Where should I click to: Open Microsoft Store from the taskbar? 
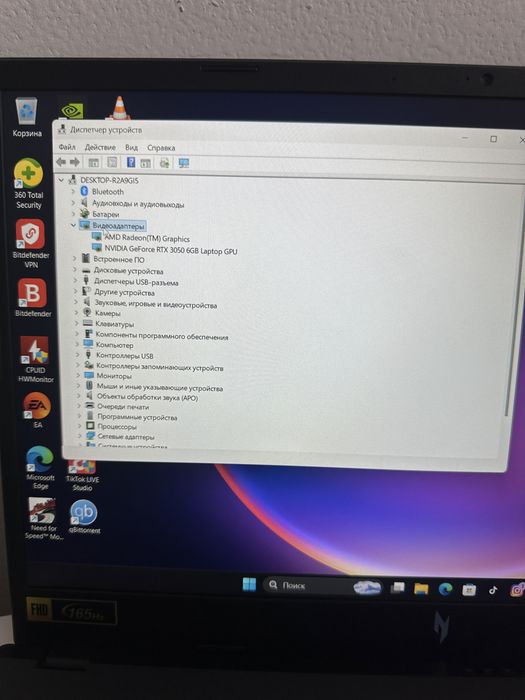tap(469, 590)
